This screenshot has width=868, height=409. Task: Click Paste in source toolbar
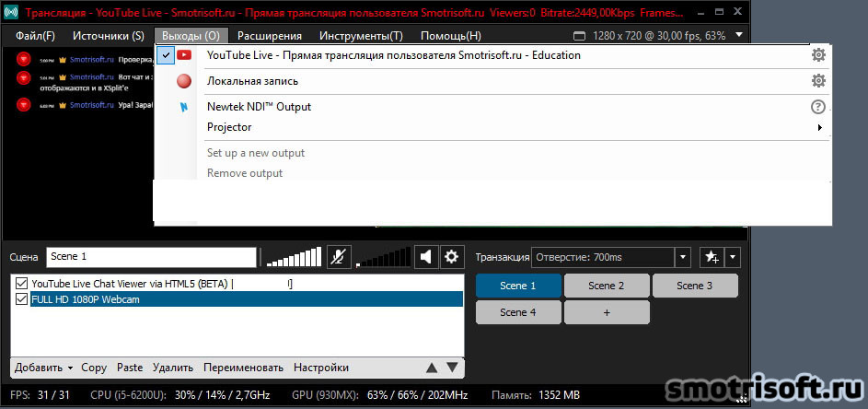(x=130, y=368)
